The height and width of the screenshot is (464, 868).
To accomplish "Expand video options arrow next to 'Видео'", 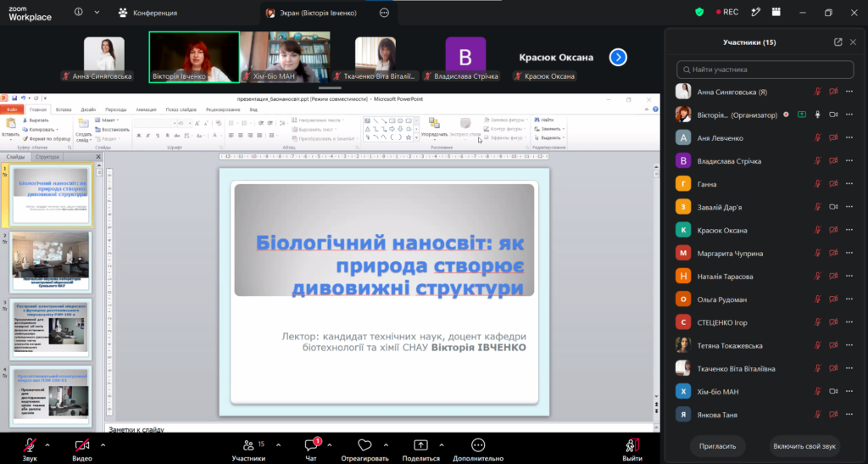I will [x=103, y=445].
